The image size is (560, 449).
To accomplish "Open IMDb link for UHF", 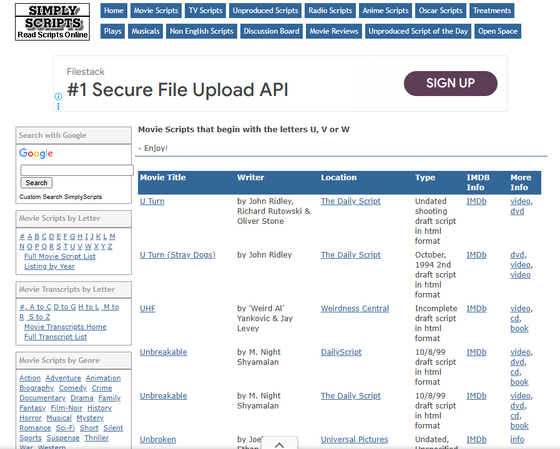I will [x=476, y=308].
